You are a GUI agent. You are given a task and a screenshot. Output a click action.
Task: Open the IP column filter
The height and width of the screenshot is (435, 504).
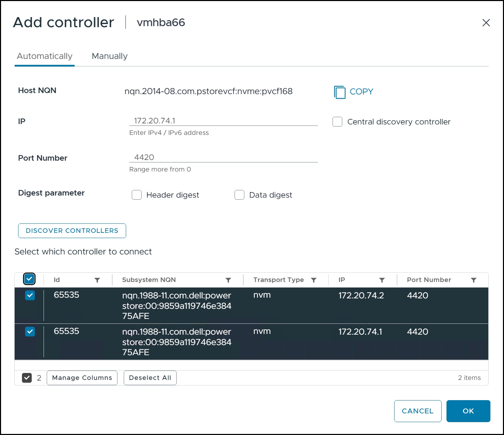382,280
